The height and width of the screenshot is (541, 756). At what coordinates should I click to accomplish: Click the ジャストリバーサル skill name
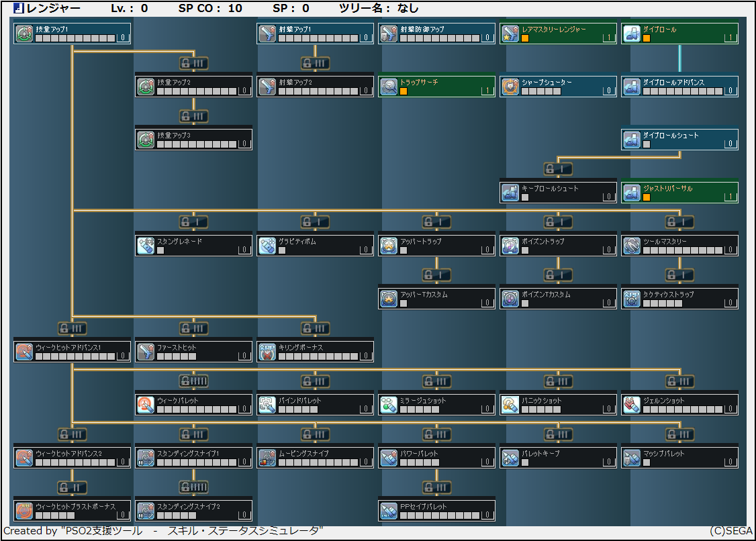668,189
